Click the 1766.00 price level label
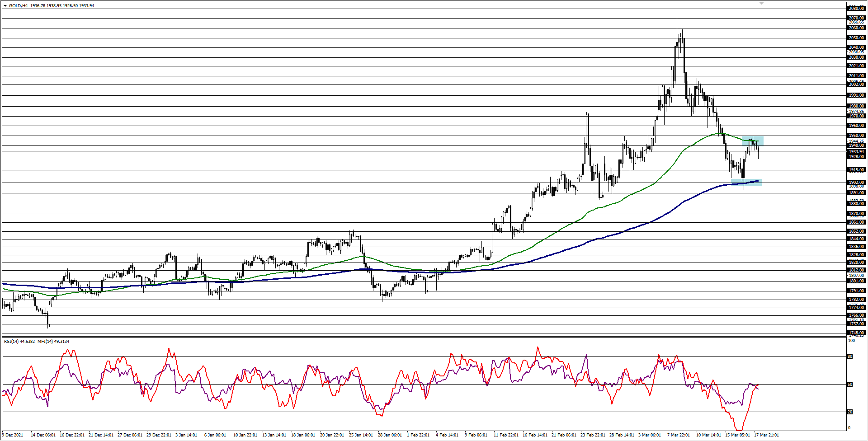868x441 pixels. pos(856,315)
